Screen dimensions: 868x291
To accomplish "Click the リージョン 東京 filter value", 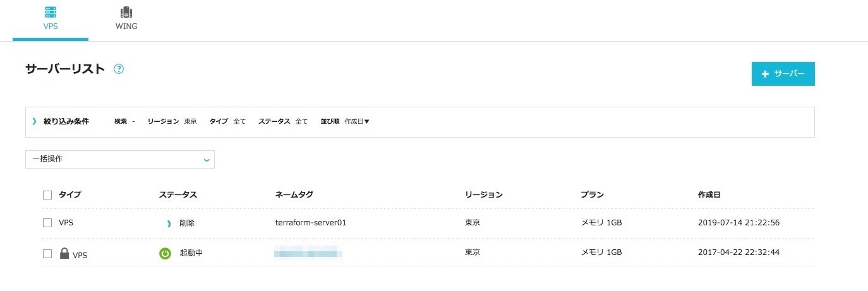I will tap(190, 121).
